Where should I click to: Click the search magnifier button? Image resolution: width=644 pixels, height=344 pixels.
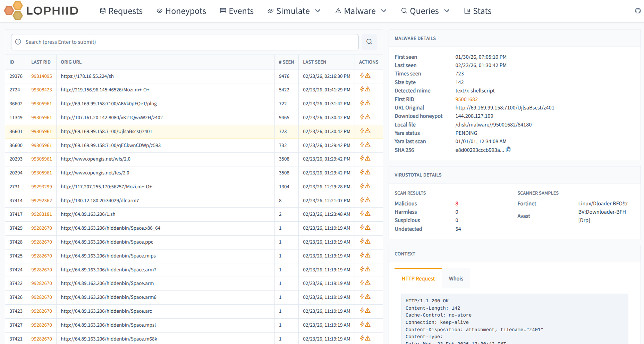click(369, 42)
